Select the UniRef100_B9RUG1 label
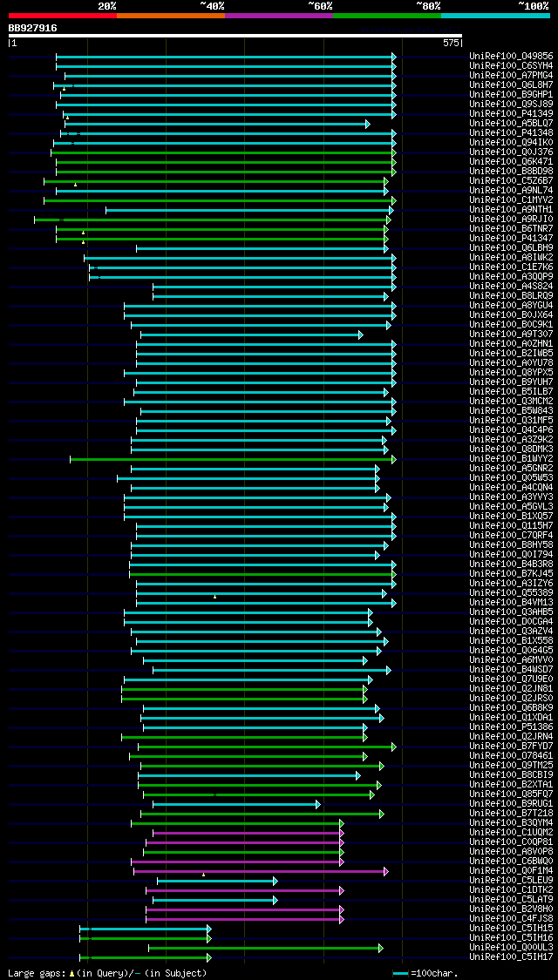 [x=511, y=804]
